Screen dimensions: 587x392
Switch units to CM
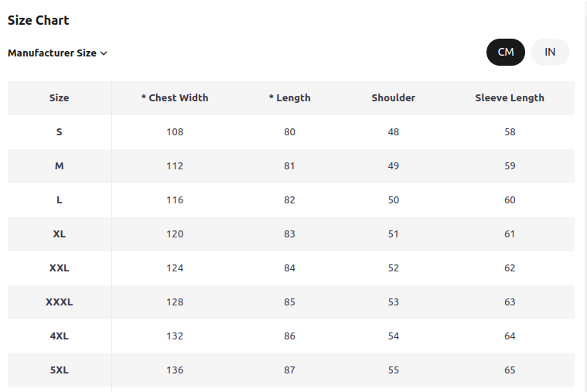tap(505, 52)
